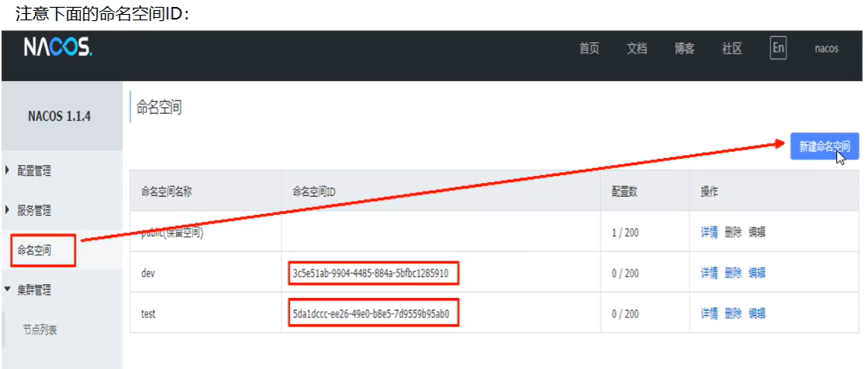Click the 1 / 200 config count
Screen dimensions: 868x369
click(x=625, y=233)
